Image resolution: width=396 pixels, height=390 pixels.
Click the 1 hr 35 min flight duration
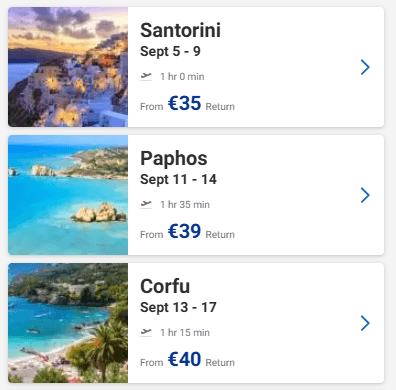click(x=185, y=205)
